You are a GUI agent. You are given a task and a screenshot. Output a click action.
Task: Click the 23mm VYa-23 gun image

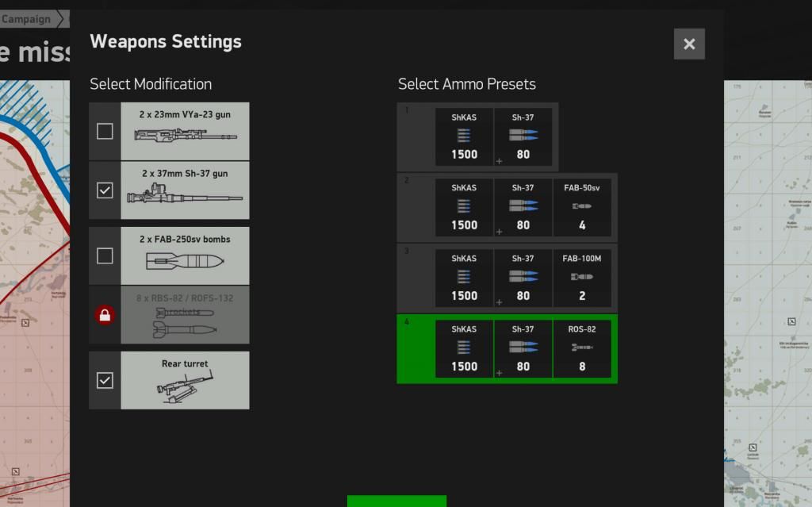pyautogui.click(x=186, y=136)
